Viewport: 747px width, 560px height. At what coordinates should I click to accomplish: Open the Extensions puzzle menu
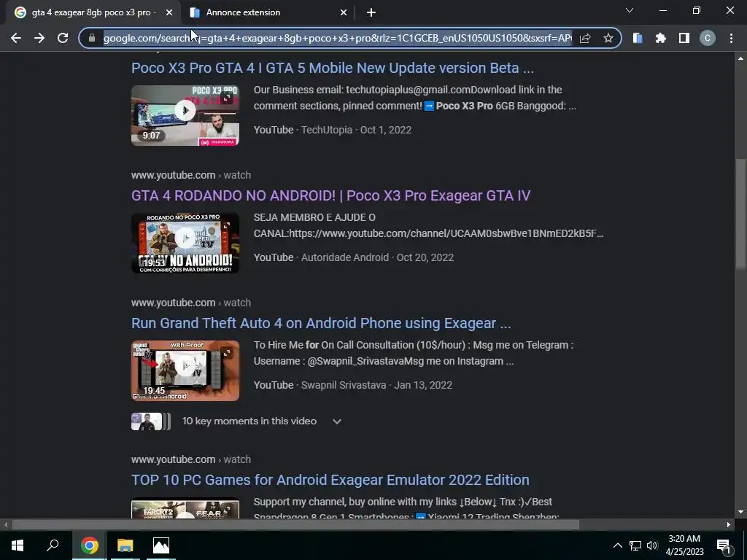(x=660, y=38)
